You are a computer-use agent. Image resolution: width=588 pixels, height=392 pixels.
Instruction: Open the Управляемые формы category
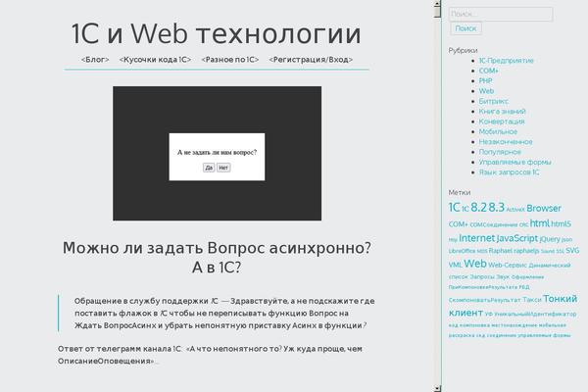click(514, 162)
